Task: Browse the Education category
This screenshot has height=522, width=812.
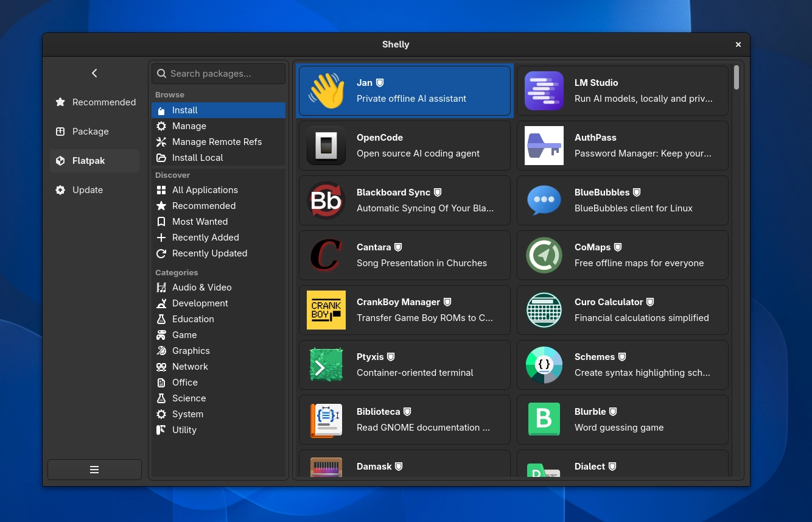Action: pyautogui.click(x=219, y=319)
